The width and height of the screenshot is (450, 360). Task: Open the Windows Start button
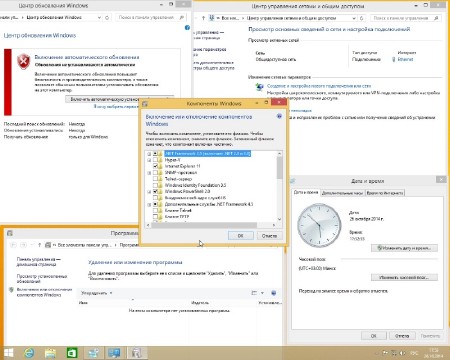[8, 353]
